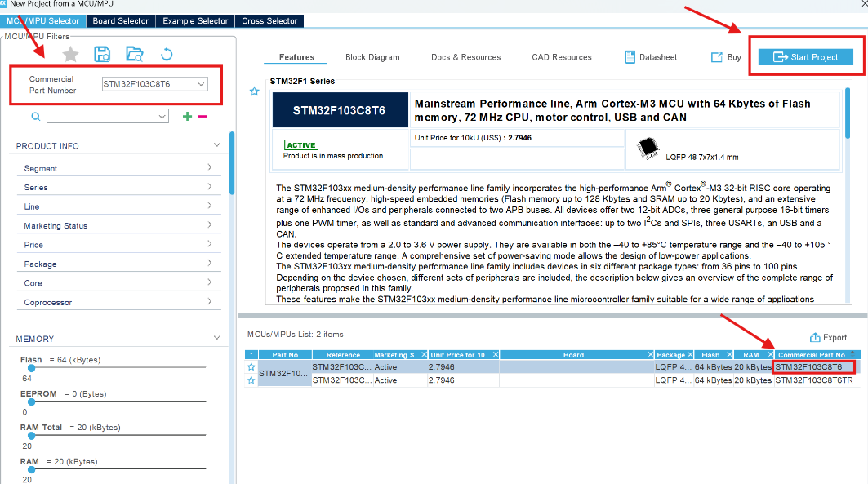Add filter with green plus icon
The height and width of the screenshot is (484, 868).
click(x=187, y=116)
